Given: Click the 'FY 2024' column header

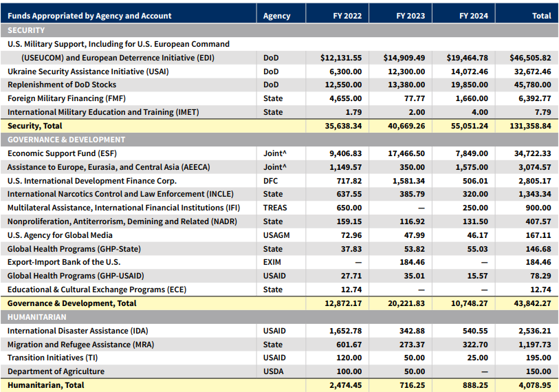Looking at the screenshot, I should pos(474,16).
